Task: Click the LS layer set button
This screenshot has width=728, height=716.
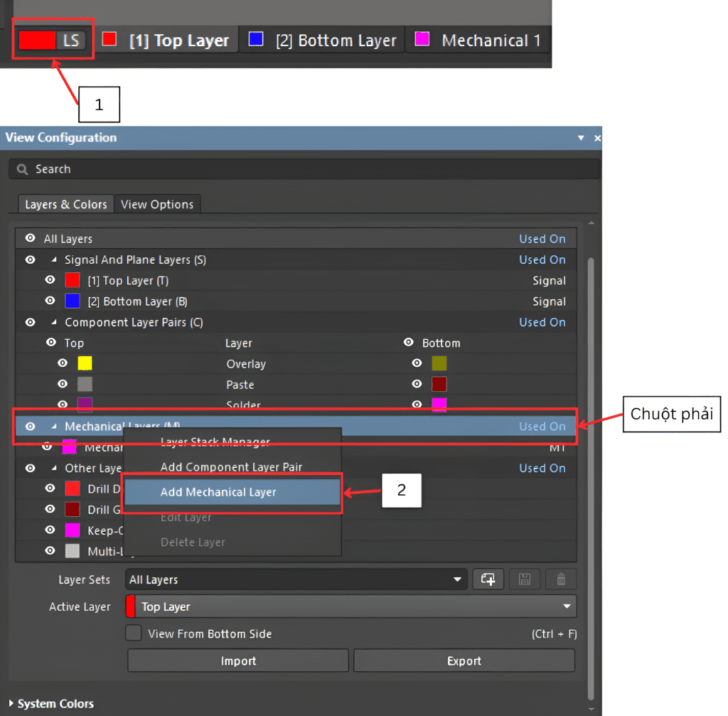Action: point(70,40)
